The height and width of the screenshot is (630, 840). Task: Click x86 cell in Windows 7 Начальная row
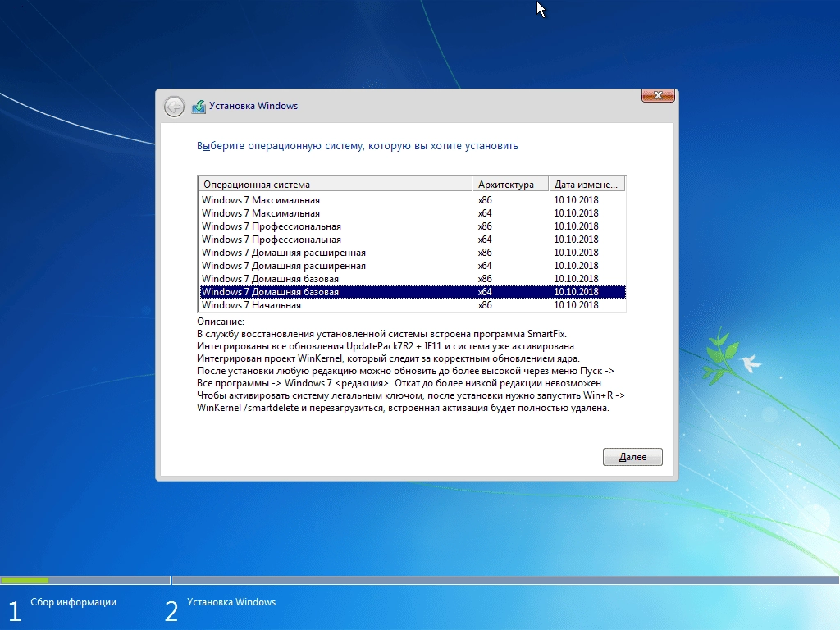tap(485, 305)
